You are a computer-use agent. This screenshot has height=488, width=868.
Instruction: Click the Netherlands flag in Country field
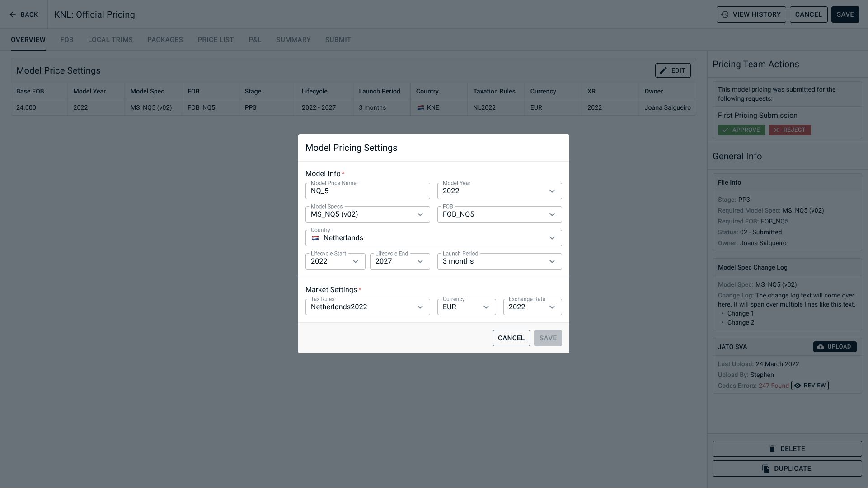point(315,238)
